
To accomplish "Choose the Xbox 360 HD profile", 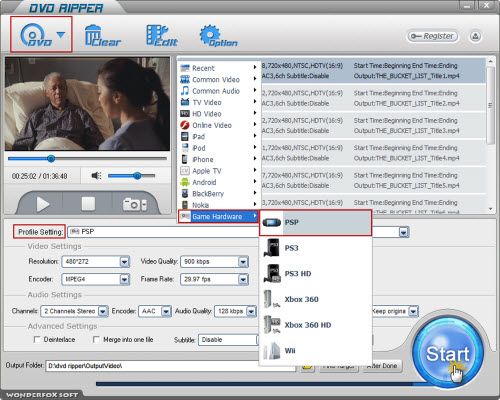I will click(315, 325).
